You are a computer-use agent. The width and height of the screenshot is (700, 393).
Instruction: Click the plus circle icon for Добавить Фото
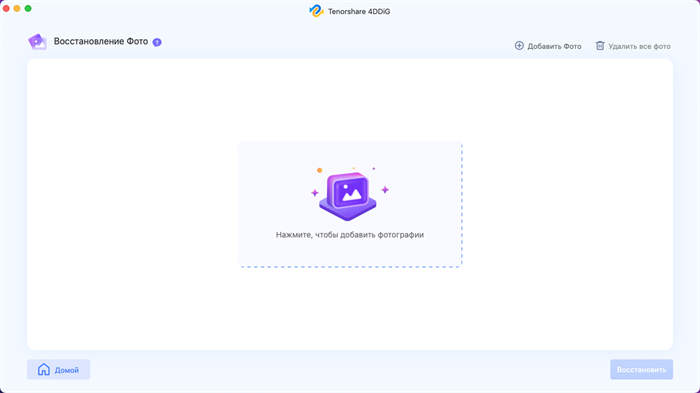519,46
